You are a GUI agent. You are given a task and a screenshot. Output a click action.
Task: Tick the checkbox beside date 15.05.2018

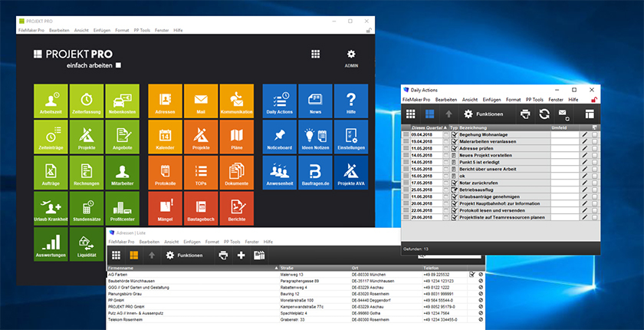tap(445, 170)
